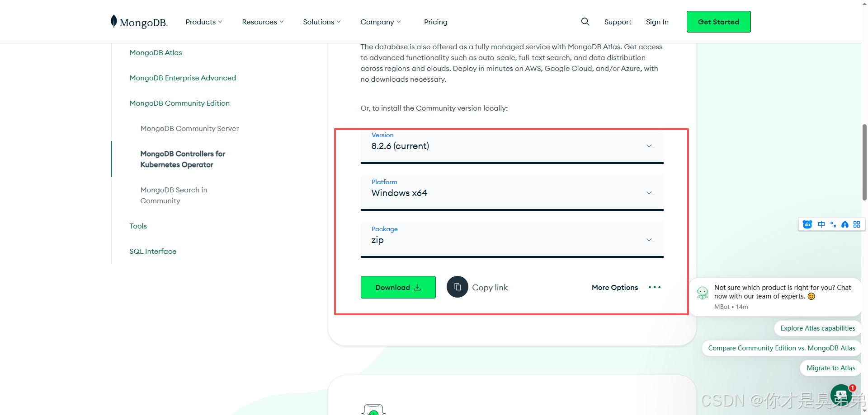The height and width of the screenshot is (415, 868).
Task: Click the page vertical scrollbar thumb
Action: click(x=864, y=162)
